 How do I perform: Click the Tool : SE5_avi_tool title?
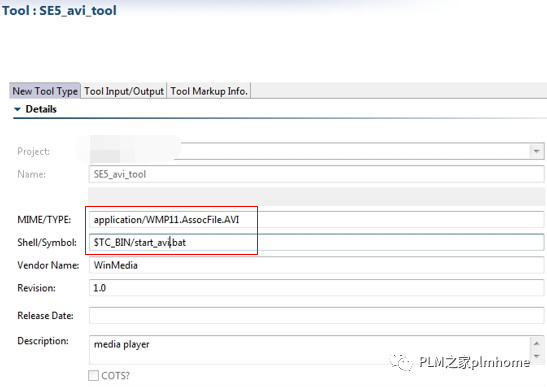pos(59,10)
